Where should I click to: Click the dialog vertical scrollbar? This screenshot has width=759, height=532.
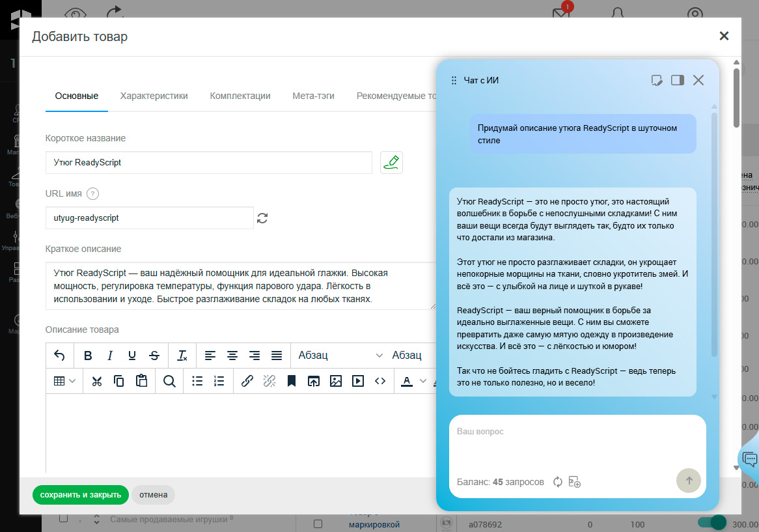pos(736,98)
